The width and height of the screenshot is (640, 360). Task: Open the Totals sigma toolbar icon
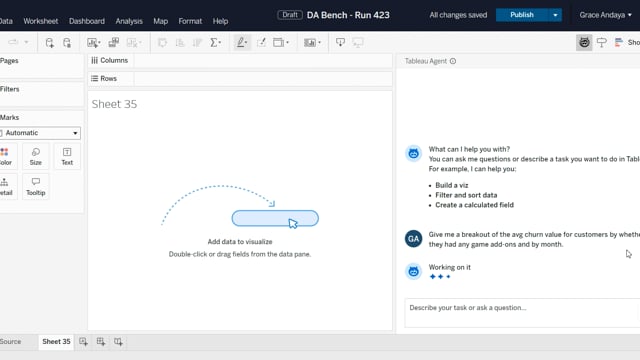[x=215, y=42]
